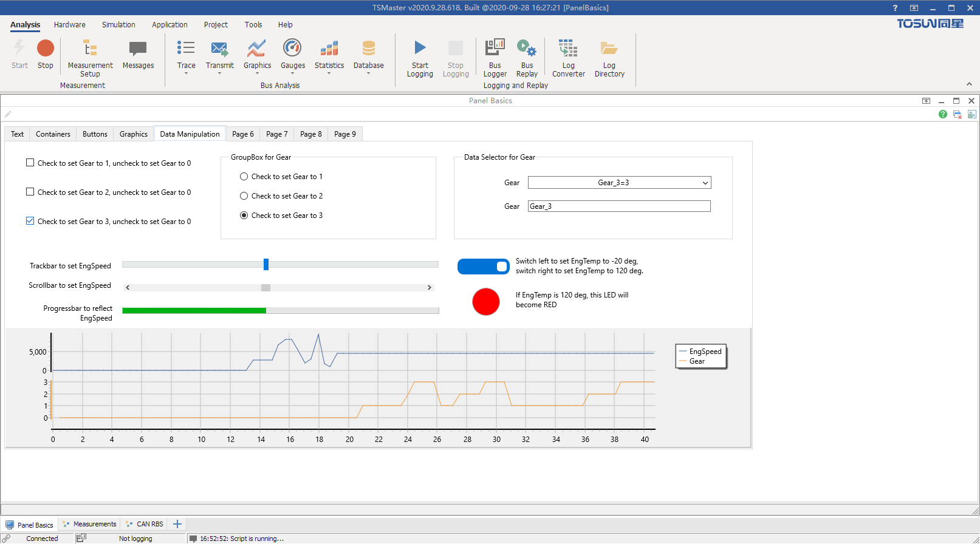Click the scrollbar right arrow
This screenshot has width=980, height=544.
430,288
